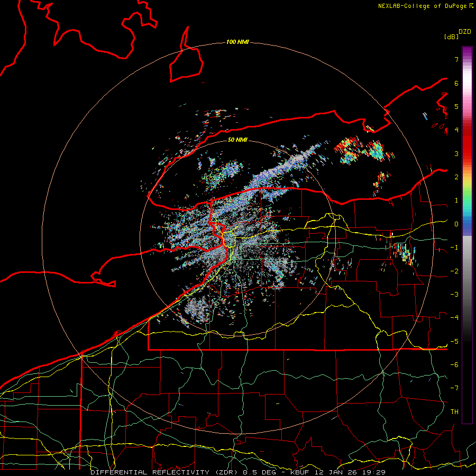Click the -1 value on color scale

click(454, 248)
